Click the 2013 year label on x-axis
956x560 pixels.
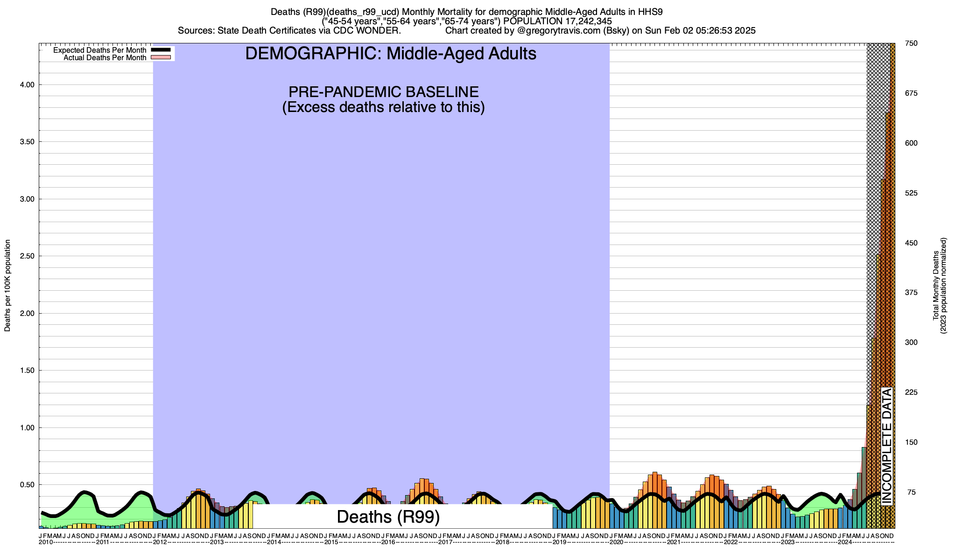pos(217,542)
